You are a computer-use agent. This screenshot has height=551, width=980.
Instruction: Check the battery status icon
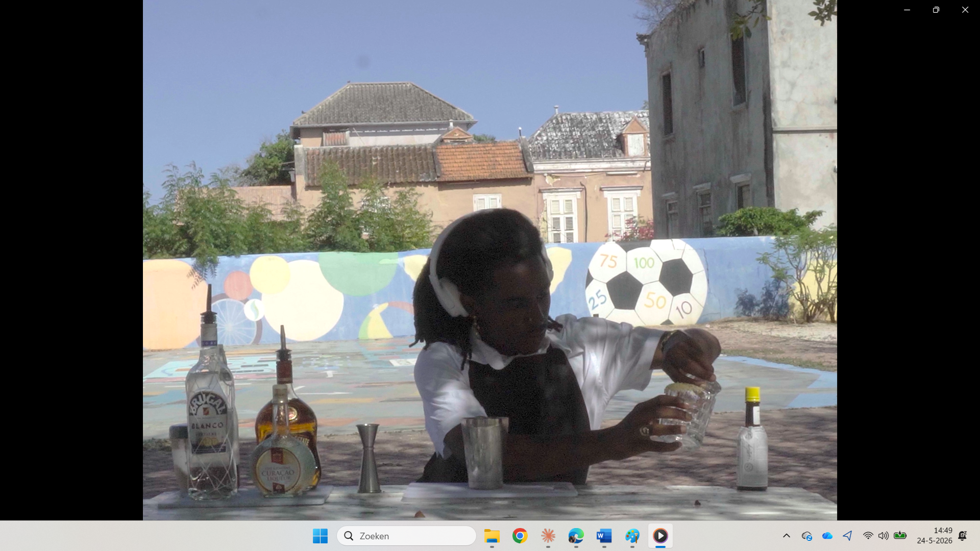pos(900,536)
